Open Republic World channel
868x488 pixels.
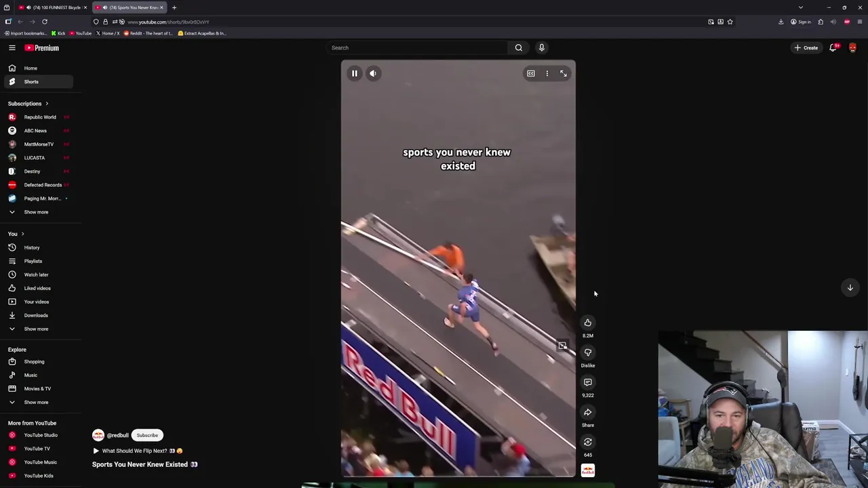(x=37, y=117)
